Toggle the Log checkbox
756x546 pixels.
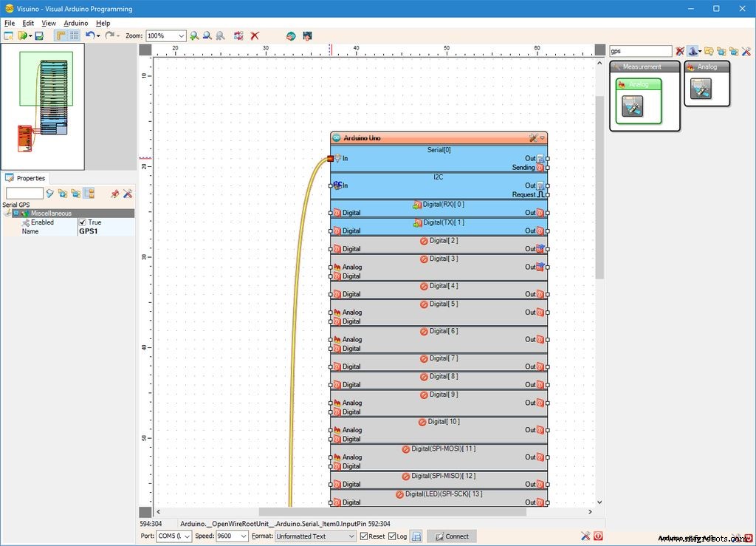pos(392,536)
